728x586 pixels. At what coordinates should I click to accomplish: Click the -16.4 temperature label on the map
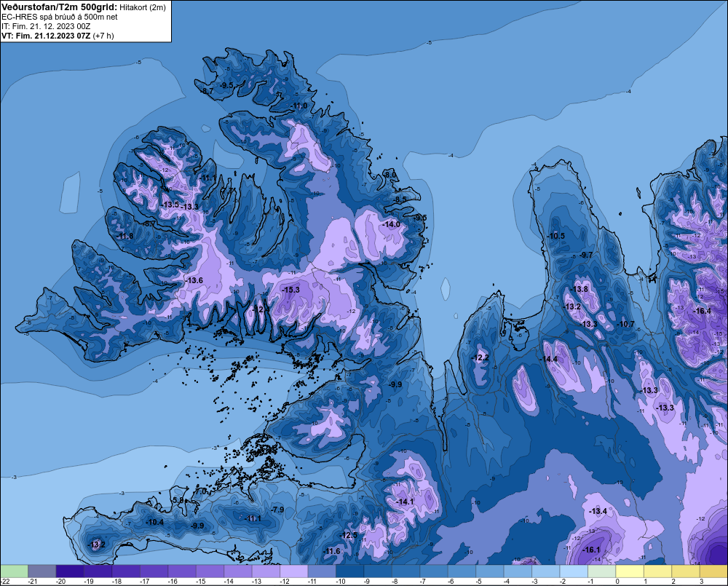tap(702, 311)
